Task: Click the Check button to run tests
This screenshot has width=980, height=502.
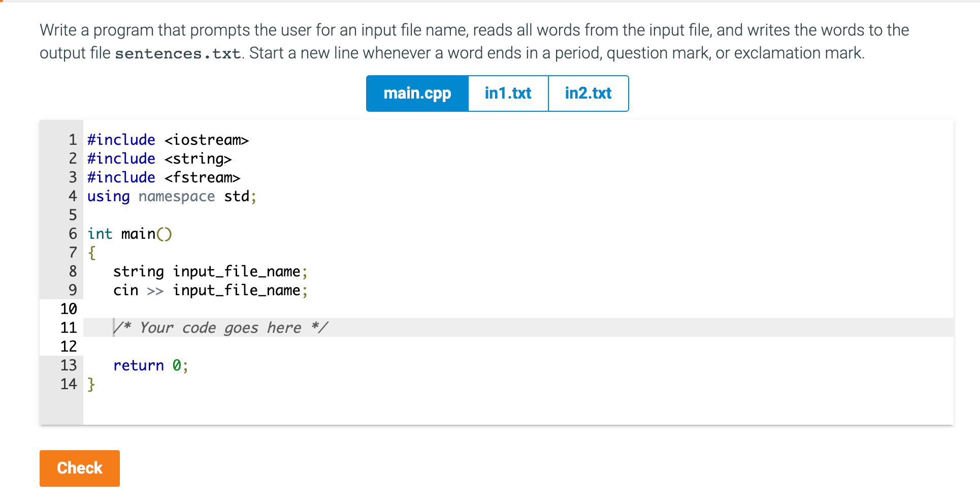Action: (x=79, y=468)
